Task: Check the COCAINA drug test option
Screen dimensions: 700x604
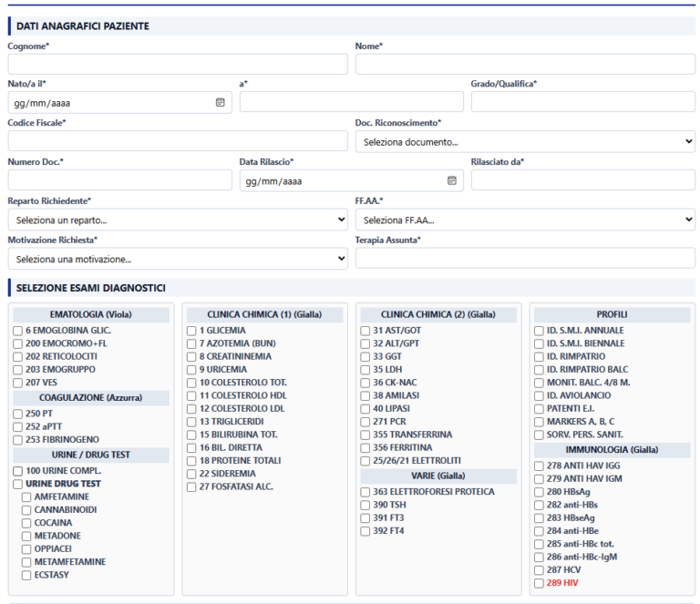Action: pos(26,523)
